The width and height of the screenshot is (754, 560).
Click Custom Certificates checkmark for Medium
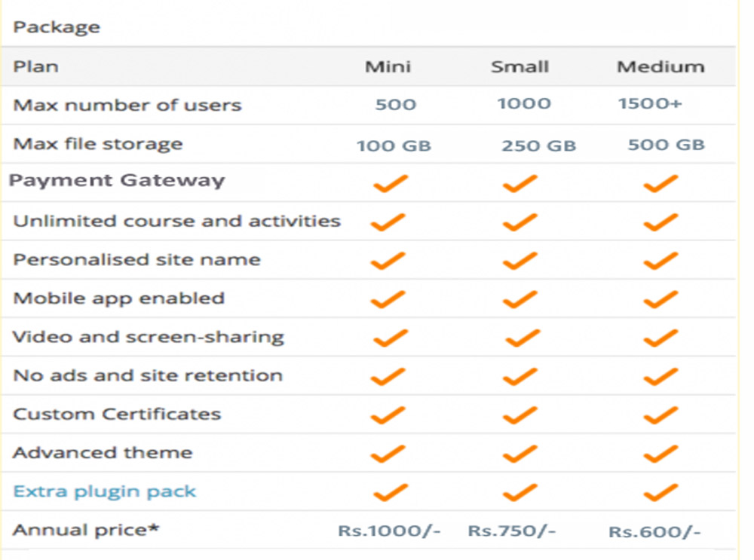(x=661, y=415)
